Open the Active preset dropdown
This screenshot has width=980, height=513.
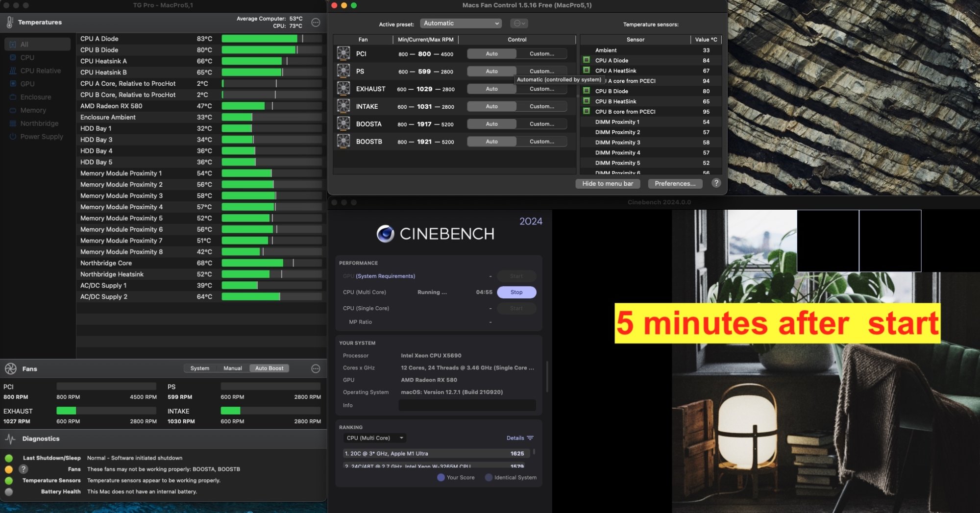click(x=461, y=24)
